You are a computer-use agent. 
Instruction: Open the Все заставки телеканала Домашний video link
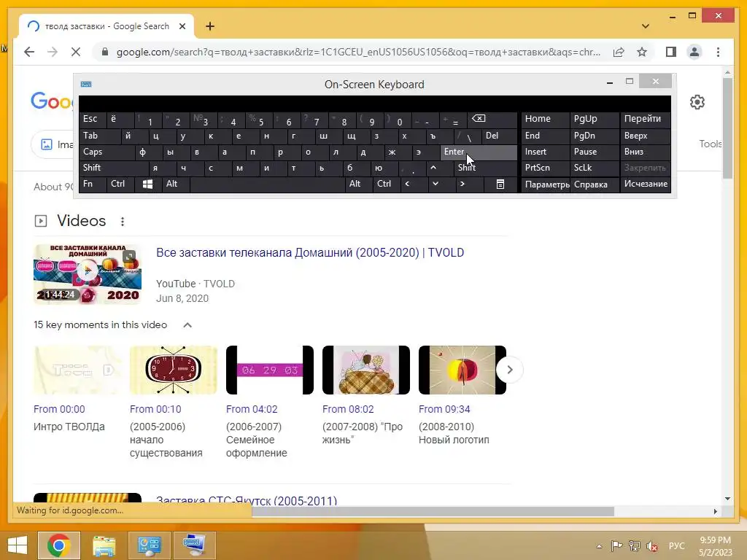[310, 253]
